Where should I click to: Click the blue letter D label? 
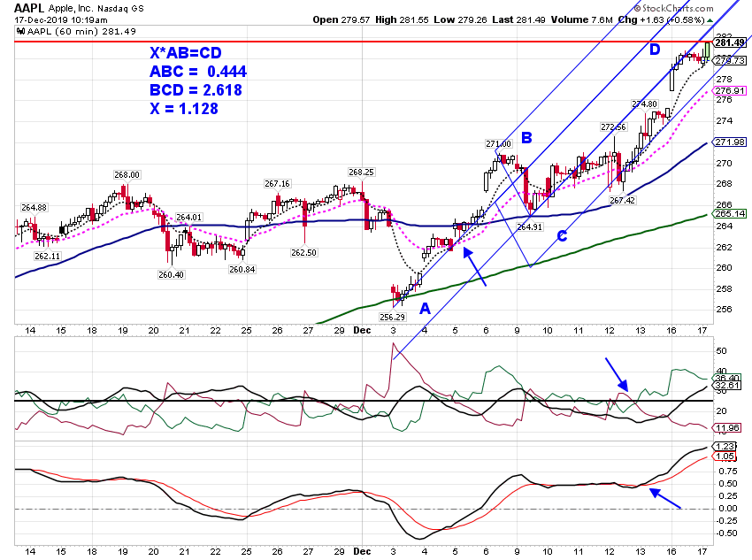[x=655, y=49]
